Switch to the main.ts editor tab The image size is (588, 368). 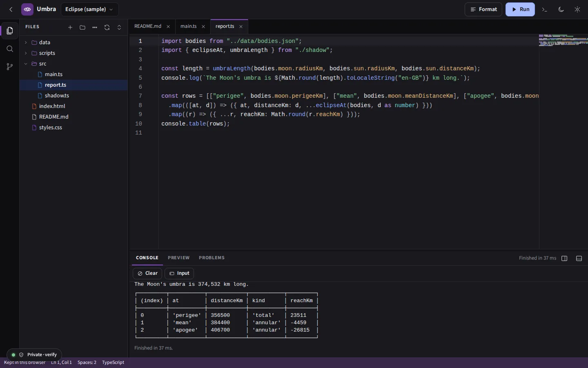point(189,26)
